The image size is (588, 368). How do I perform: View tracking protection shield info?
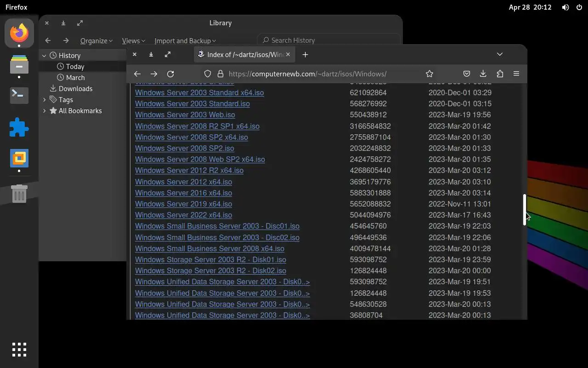click(x=208, y=74)
